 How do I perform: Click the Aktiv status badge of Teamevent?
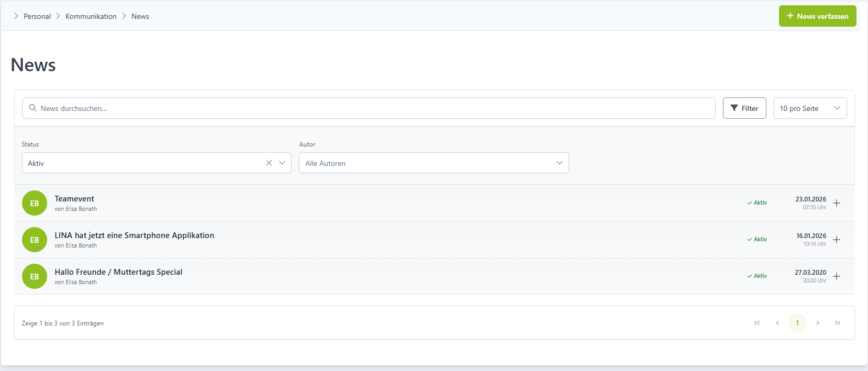click(757, 203)
